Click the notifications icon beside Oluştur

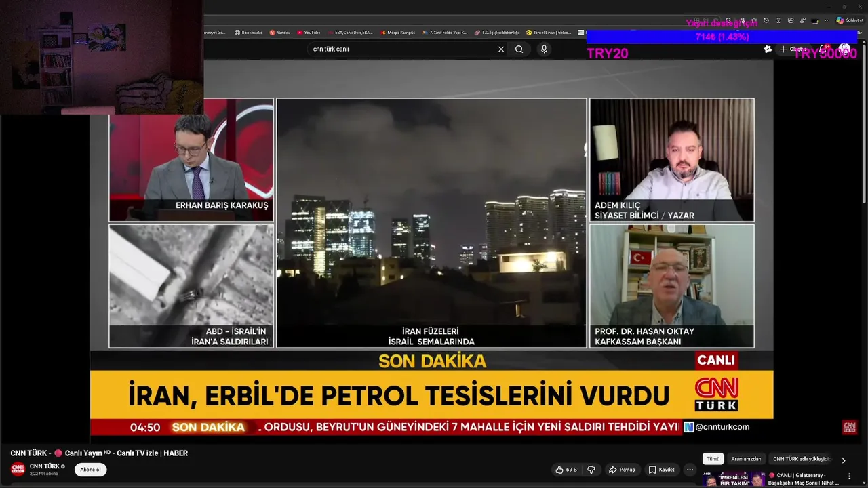823,49
